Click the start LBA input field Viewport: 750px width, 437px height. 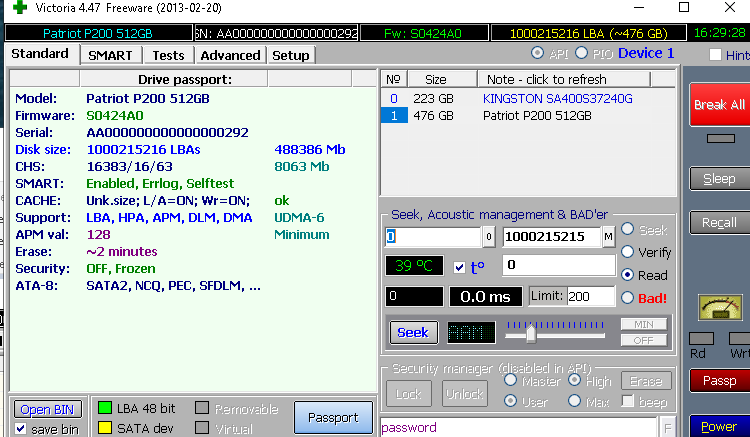[433, 237]
